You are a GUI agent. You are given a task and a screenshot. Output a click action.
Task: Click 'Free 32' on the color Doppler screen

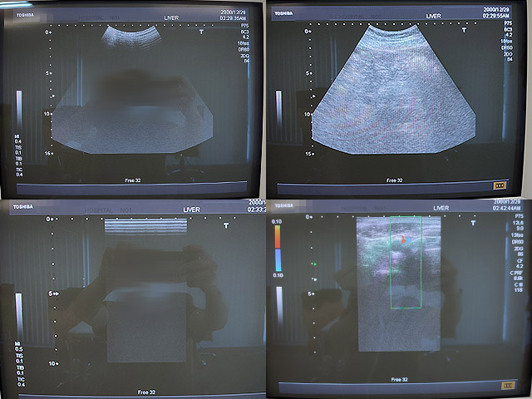pyautogui.click(x=399, y=380)
